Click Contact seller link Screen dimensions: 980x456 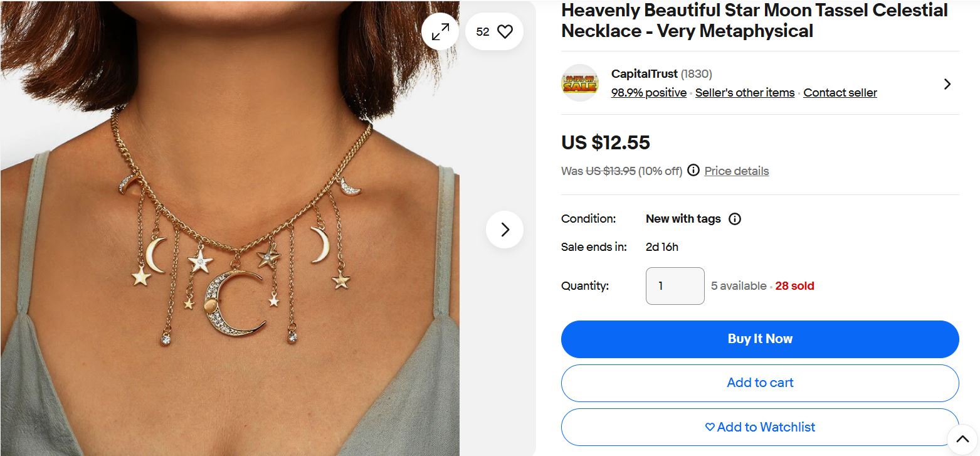(x=840, y=93)
